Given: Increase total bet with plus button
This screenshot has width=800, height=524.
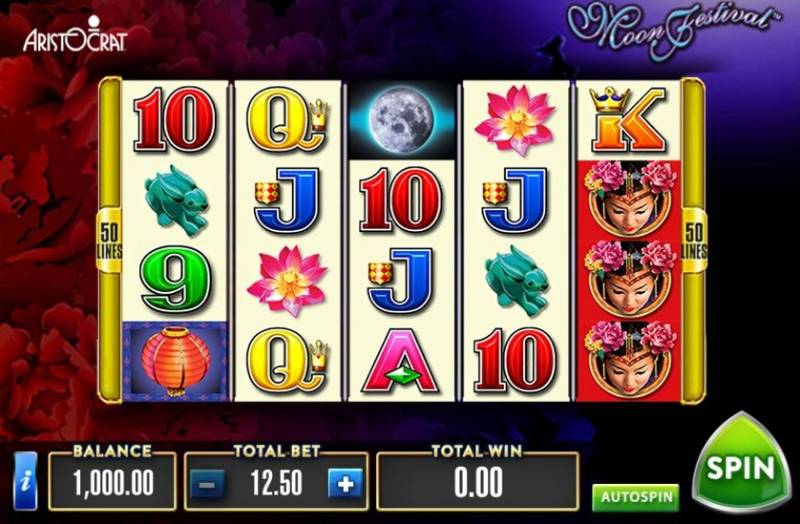Looking at the screenshot, I should (x=345, y=483).
